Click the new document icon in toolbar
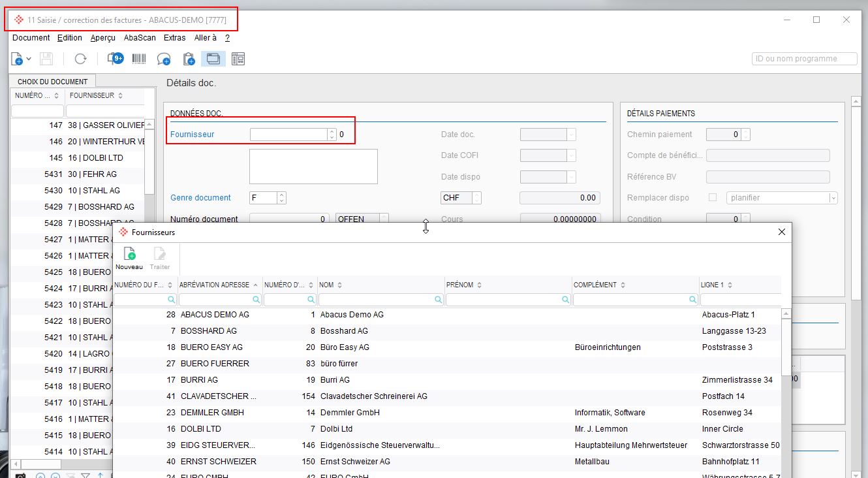The width and height of the screenshot is (868, 478). point(17,59)
